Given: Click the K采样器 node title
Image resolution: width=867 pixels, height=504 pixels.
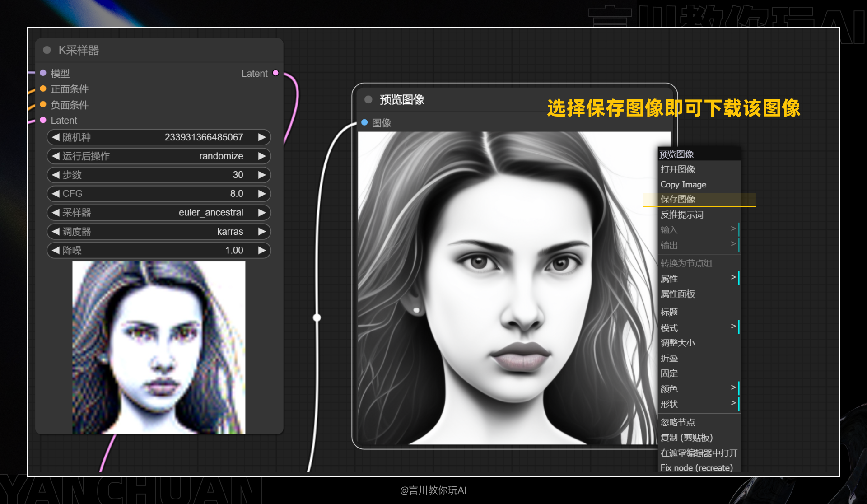Looking at the screenshot, I should tap(79, 50).
